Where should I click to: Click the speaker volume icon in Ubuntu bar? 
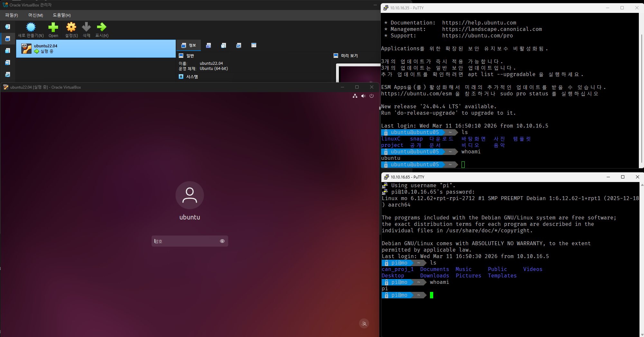363,96
